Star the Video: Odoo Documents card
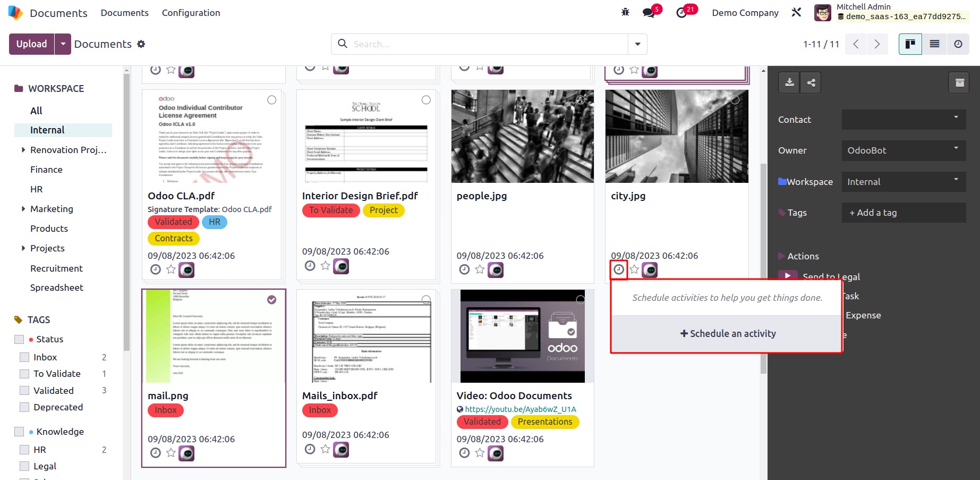Image resolution: width=980 pixels, height=480 pixels. (480, 453)
